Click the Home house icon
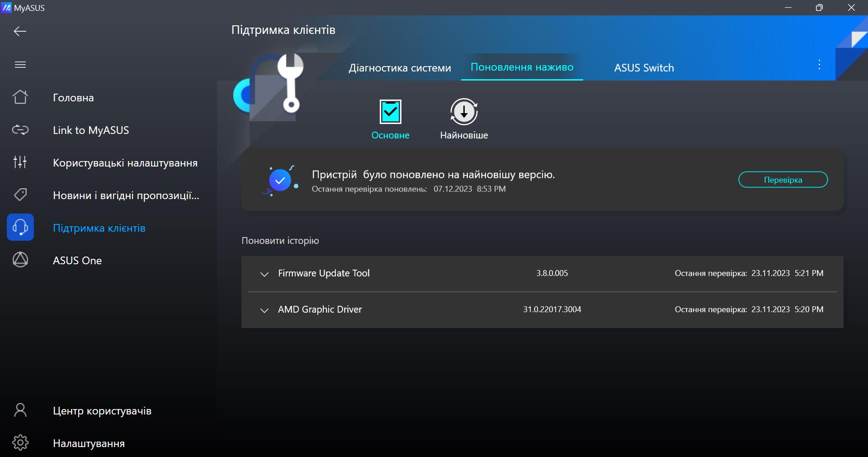The width and height of the screenshot is (868, 457). pyautogui.click(x=20, y=97)
